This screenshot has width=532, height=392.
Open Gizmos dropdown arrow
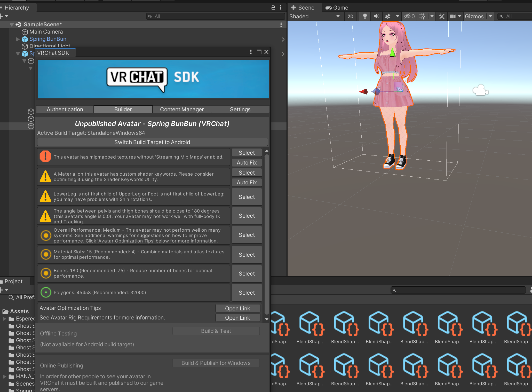pos(490,16)
